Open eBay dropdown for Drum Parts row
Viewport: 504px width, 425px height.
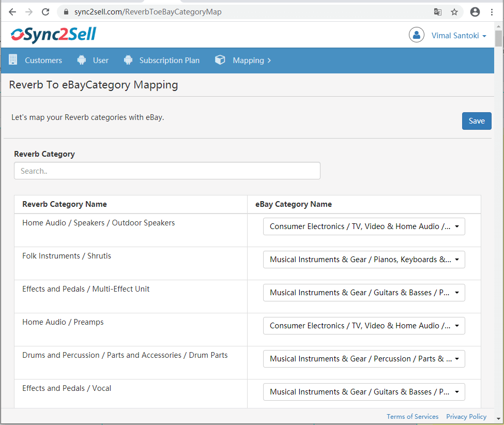pos(364,359)
